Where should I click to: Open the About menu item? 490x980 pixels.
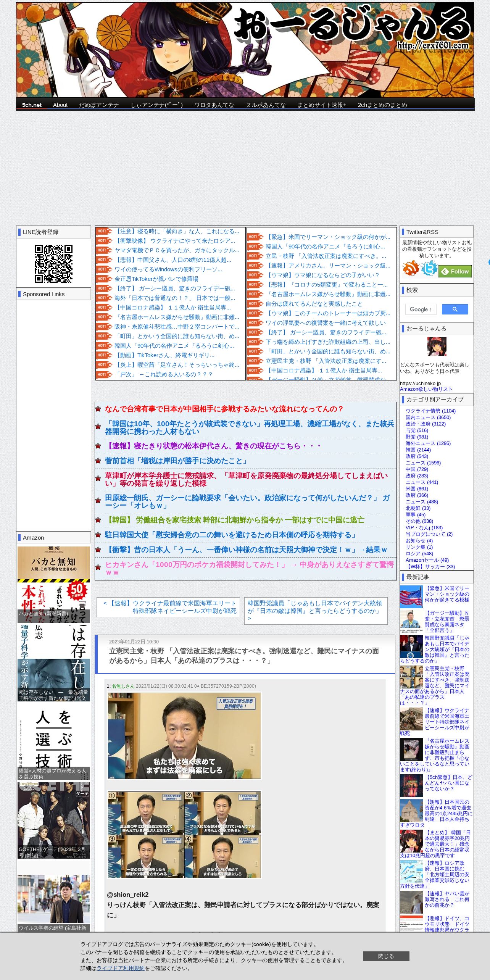click(x=60, y=105)
